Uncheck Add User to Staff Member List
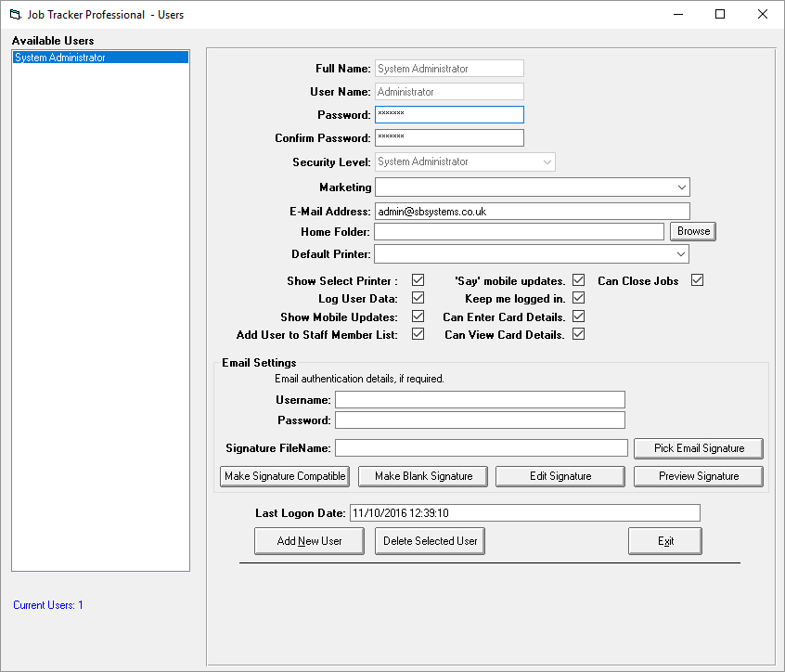The height and width of the screenshot is (672, 785). pyautogui.click(x=418, y=334)
